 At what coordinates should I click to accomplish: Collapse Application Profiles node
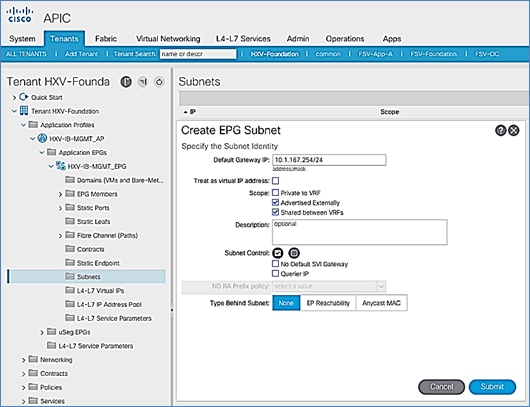click(23, 125)
